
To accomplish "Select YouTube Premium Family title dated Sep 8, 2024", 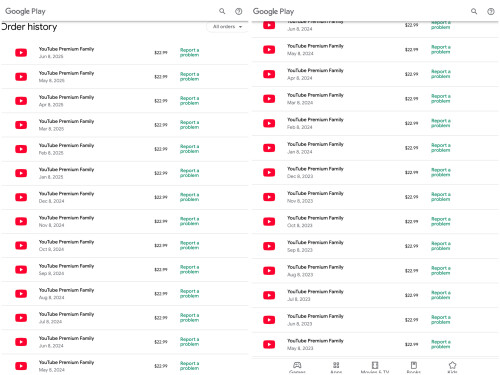I will [x=66, y=266].
